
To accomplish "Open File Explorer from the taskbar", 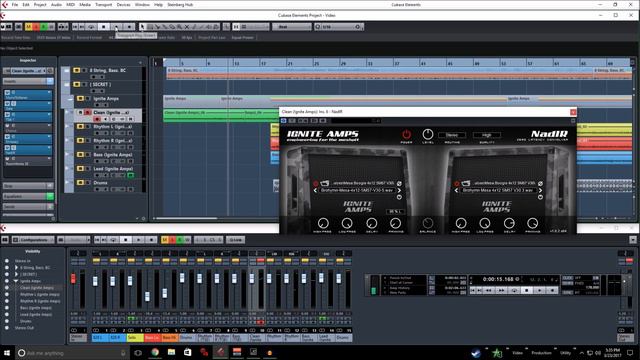I will pyautogui.click(x=171, y=352).
